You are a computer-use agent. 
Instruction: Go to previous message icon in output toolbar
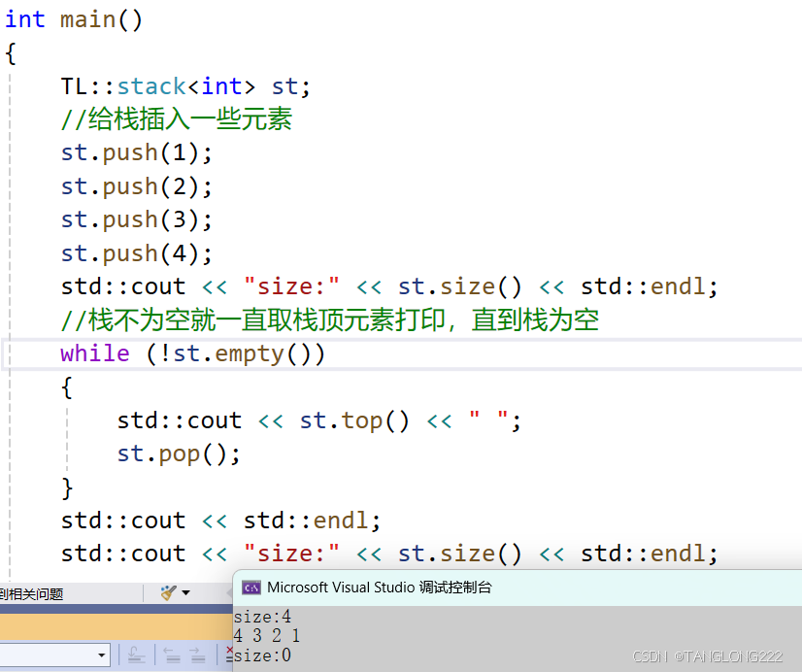pyautogui.click(x=171, y=655)
